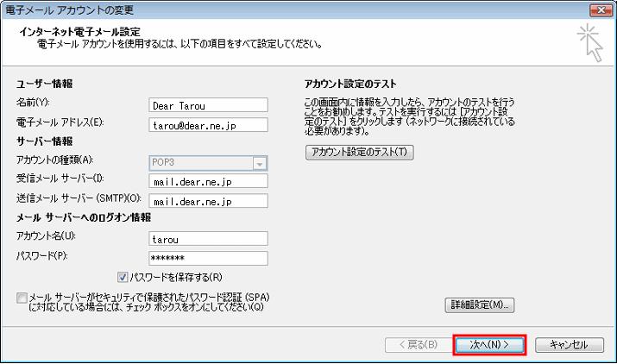
Task: Click the 名前(Y) field with Dear Tarou
Action: tap(208, 105)
